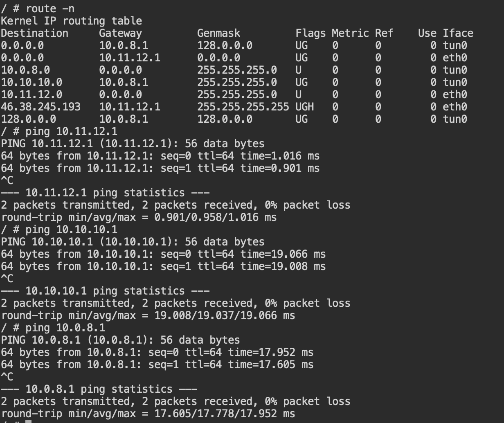
Task: Click destination 128.0.0.0 in last route row
Action: point(29,119)
